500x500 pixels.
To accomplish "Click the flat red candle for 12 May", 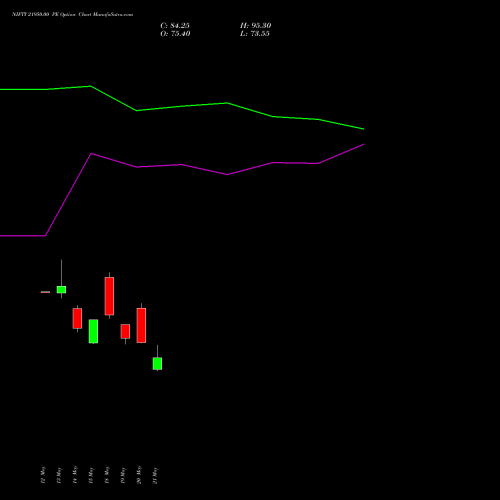I will point(45,292).
